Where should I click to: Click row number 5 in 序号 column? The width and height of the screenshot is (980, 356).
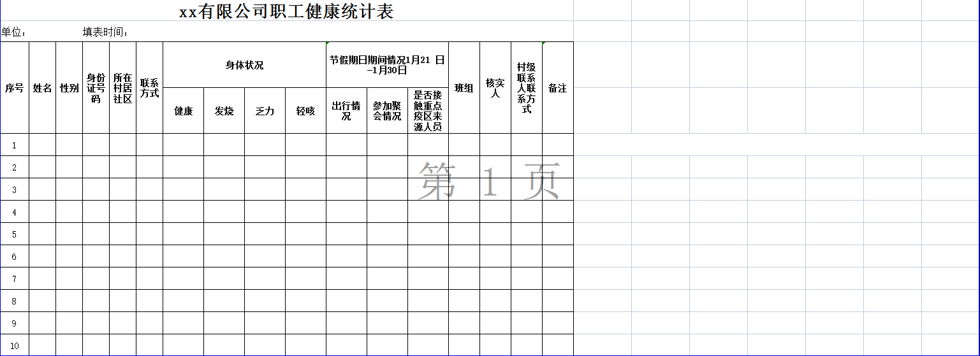(x=15, y=234)
